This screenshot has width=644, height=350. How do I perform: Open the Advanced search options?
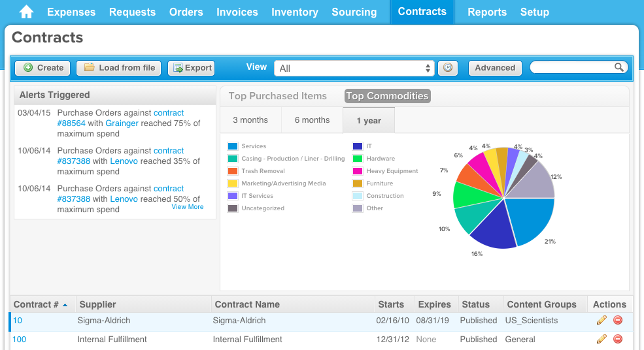[x=495, y=68]
